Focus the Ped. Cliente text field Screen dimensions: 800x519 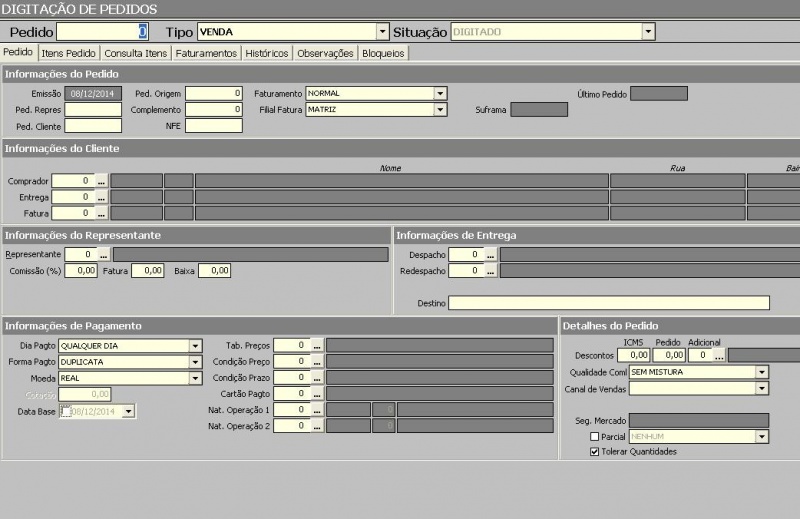[x=93, y=126]
